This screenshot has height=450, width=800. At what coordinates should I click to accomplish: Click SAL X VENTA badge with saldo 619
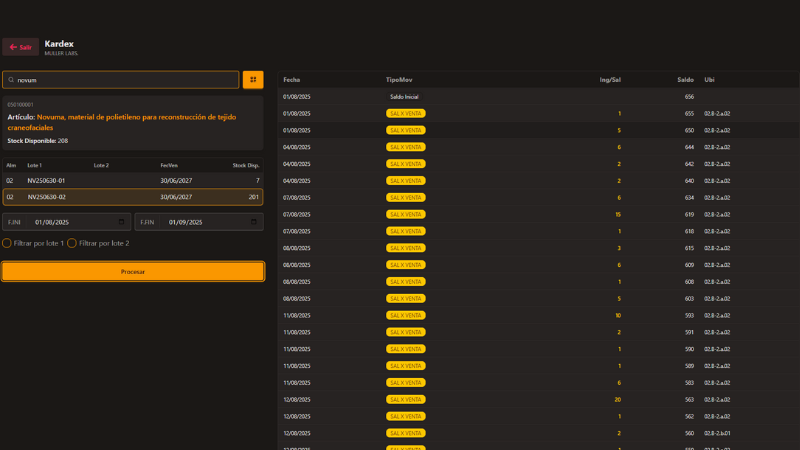[x=406, y=214]
